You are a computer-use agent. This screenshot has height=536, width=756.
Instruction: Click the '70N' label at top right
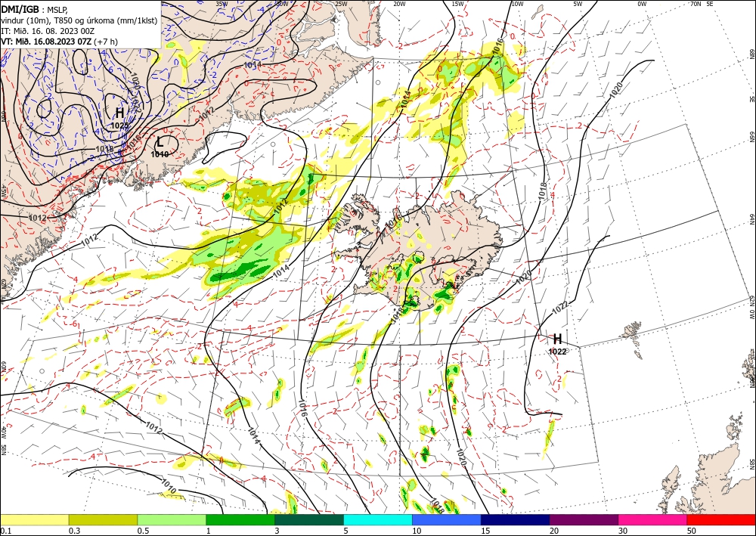pos(696,3)
